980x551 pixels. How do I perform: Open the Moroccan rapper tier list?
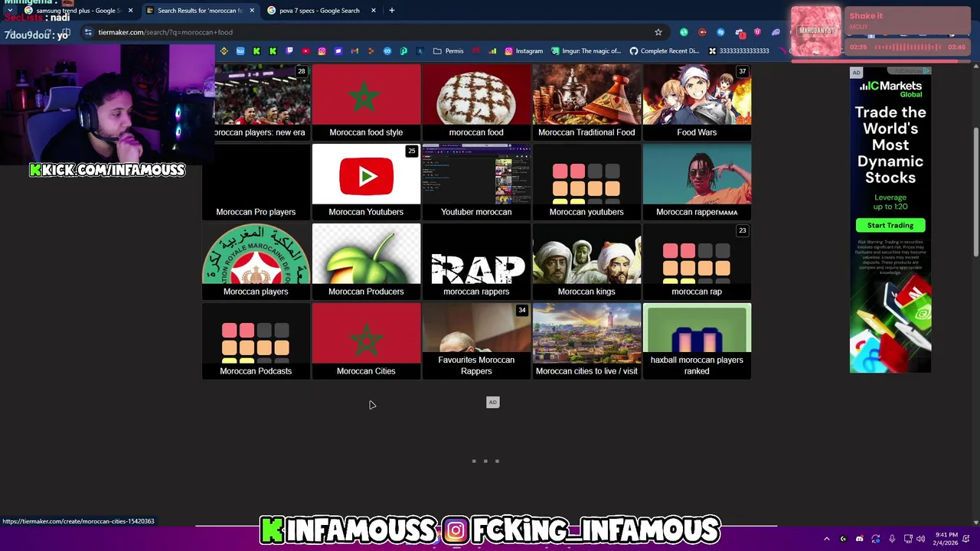tap(697, 181)
